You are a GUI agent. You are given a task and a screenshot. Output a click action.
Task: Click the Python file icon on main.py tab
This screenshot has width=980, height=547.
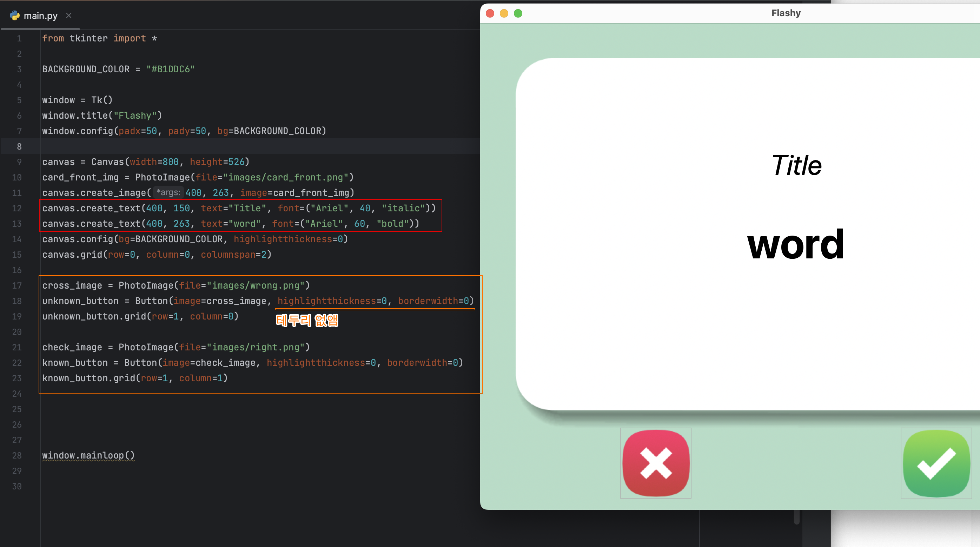point(15,15)
